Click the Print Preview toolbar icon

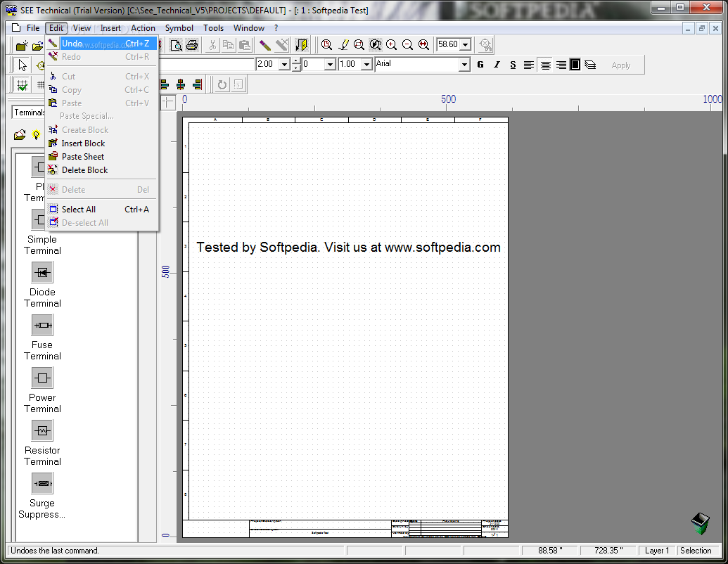coord(176,45)
